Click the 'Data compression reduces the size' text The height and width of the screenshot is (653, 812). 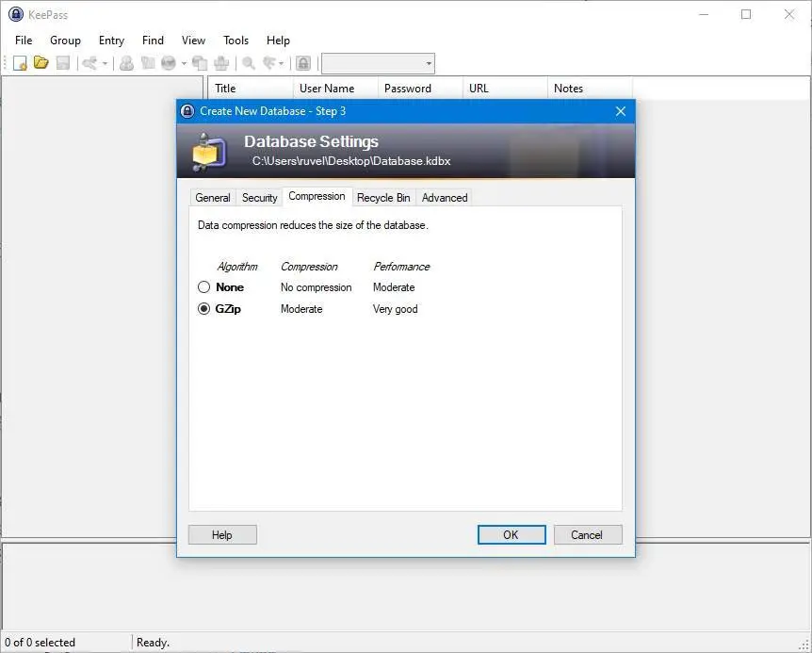(313, 225)
